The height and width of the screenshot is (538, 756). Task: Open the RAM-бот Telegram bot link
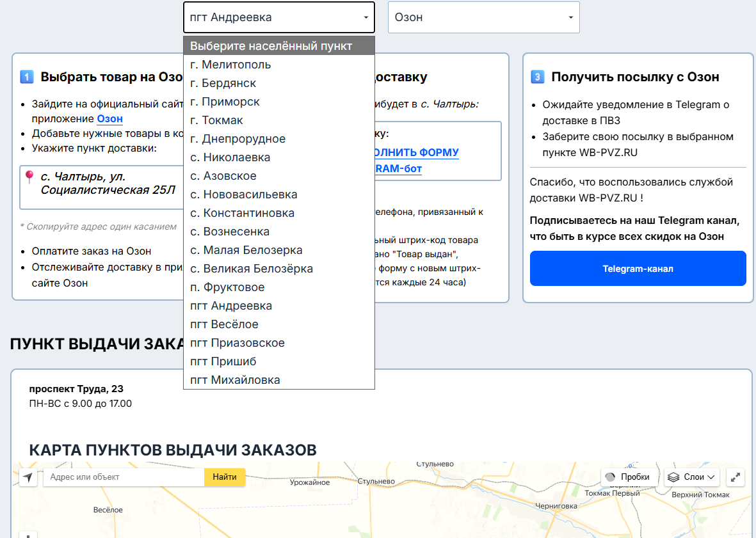tap(398, 169)
